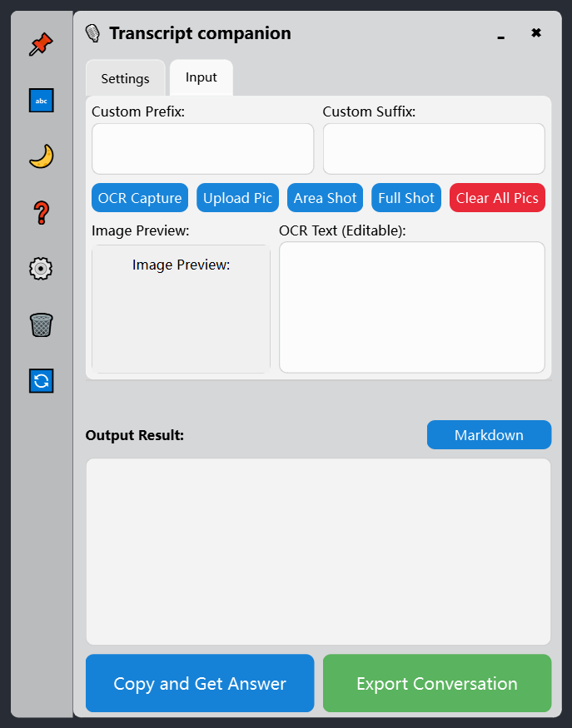Select Markdown output format
Image resolution: width=572 pixels, height=728 pixels.
489,434
